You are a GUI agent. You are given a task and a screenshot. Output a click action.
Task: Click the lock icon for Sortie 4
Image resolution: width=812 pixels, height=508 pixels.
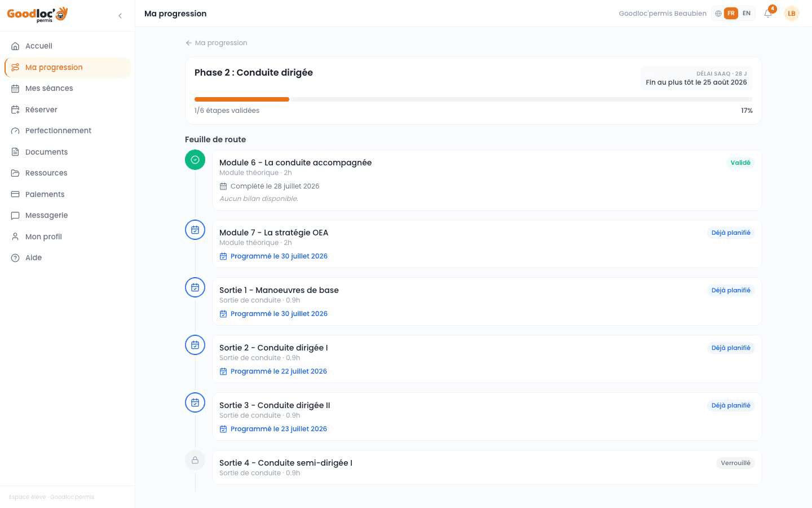(x=195, y=460)
